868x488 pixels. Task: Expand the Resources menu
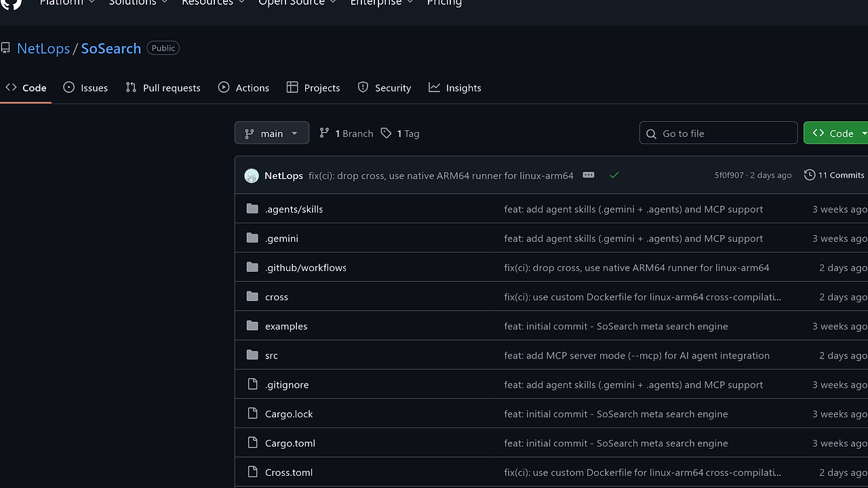click(213, 3)
